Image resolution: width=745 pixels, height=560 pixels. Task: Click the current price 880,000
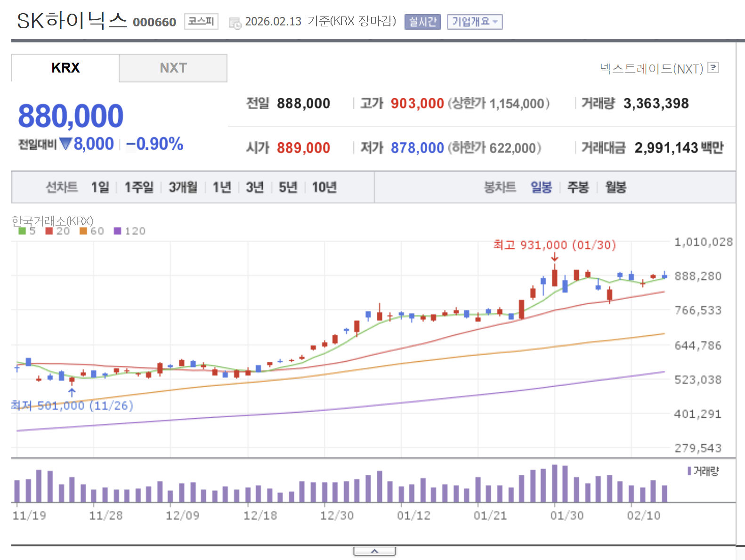tap(71, 116)
